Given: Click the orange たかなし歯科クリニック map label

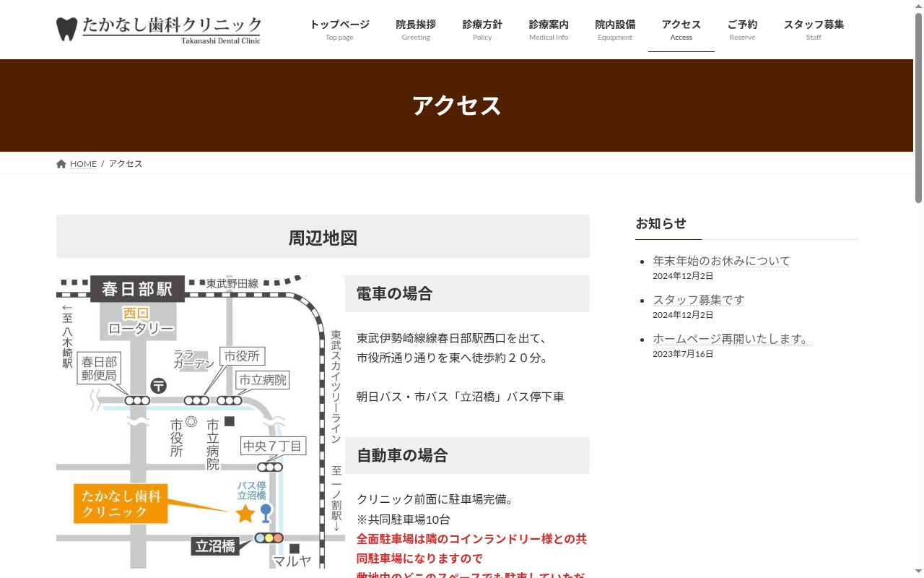Looking at the screenshot, I should click(121, 504).
